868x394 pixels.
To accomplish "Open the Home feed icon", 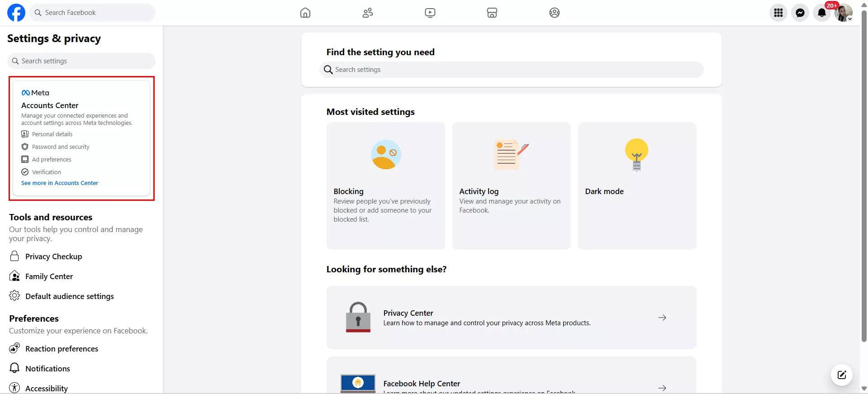I will [305, 13].
